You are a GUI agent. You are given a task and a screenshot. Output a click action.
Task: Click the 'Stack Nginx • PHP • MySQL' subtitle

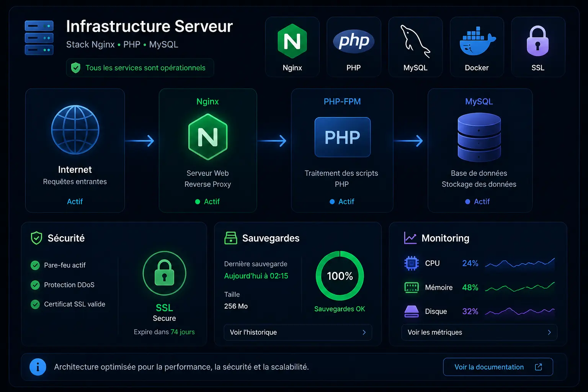pyautogui.click(x=122, y=45)
